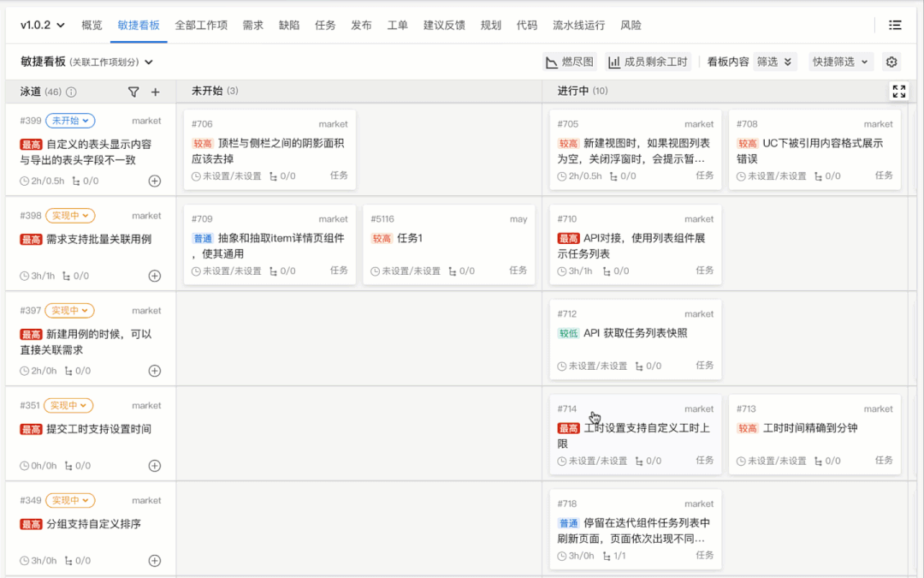Add task to swimlane #349
The height and width of the screenshot is (578, 924).
[154, 561]
